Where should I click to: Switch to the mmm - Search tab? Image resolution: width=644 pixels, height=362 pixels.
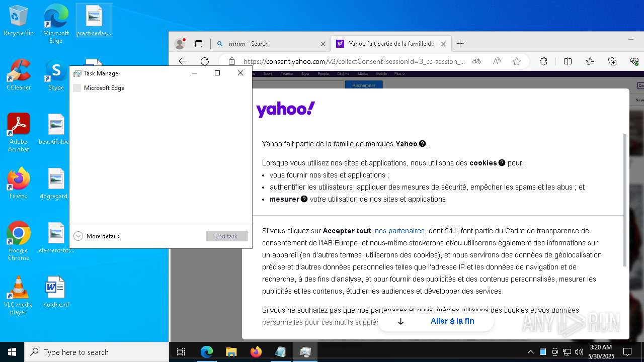(x=271, y=44)
